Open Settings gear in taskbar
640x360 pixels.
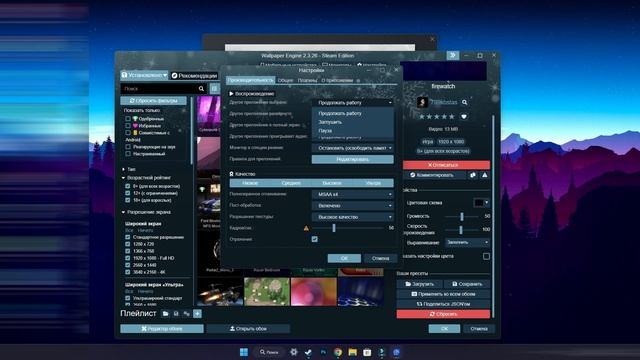point(293,352)
